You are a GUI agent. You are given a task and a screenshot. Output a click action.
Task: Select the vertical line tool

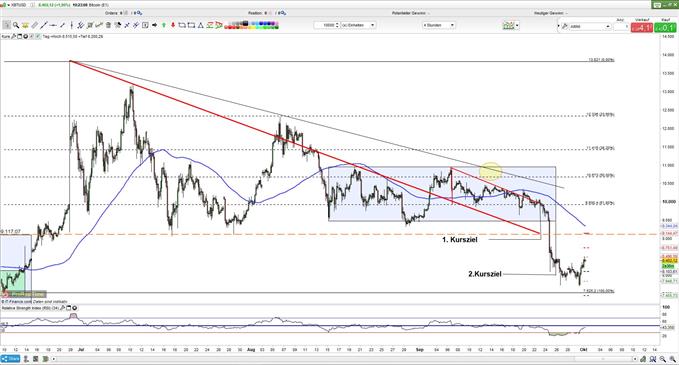click(71, 25)
